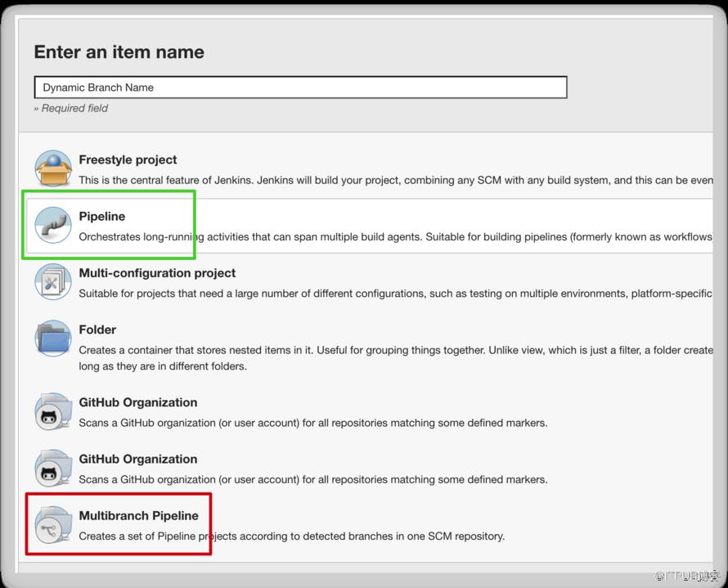This screenshot has width=728, height=588.
Task: Choose the Pipeline pipe icon
Action: click(53, 225)
